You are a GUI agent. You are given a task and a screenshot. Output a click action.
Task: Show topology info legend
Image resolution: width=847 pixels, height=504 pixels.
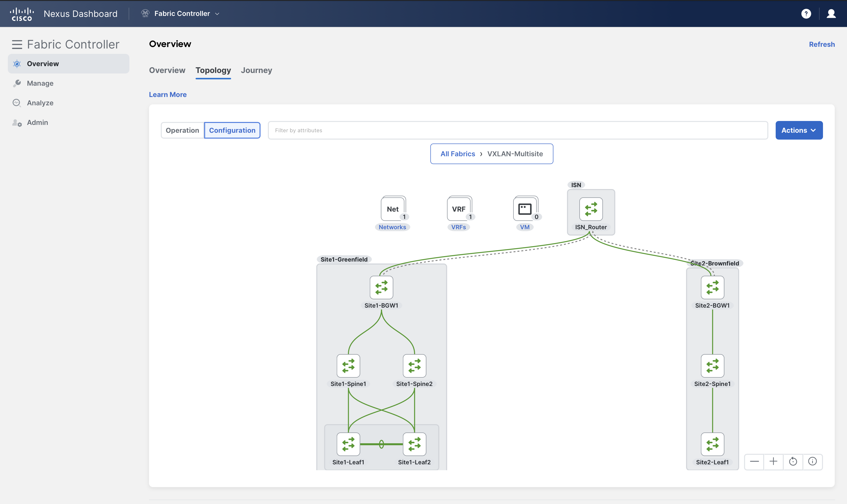pos(812,461)
